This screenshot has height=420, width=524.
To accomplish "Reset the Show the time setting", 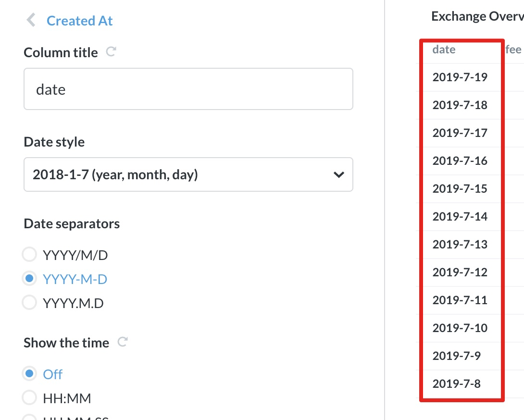I will click(x=124, y=342).
